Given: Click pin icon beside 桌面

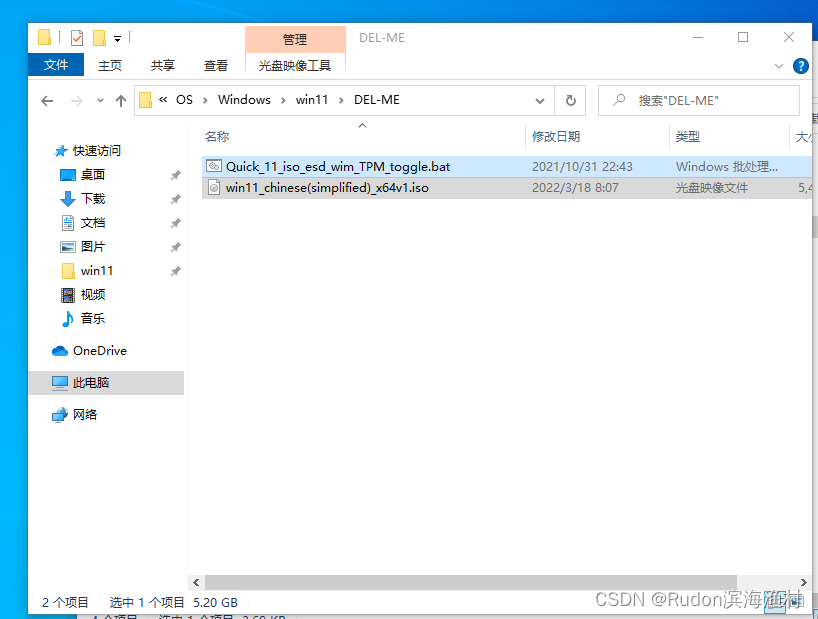Looking at the screenshot, I should click(176, 175).
